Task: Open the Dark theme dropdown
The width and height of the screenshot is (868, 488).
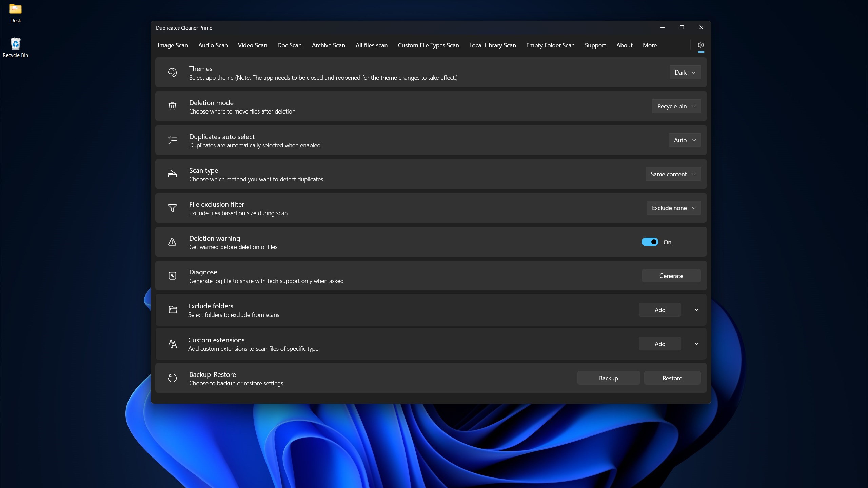Action: point(685,72)
